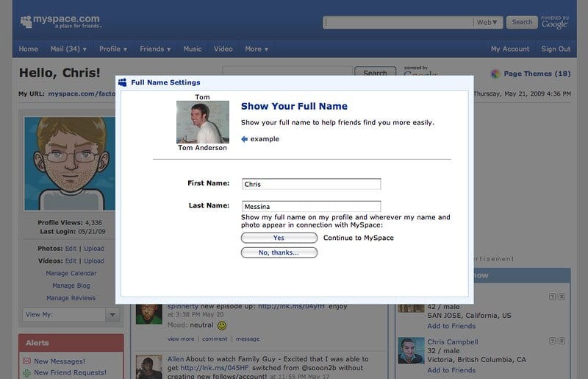Viewport: 588px width, 379px height.
Task: Click the myspace.com logo
Action: (61, 21)
